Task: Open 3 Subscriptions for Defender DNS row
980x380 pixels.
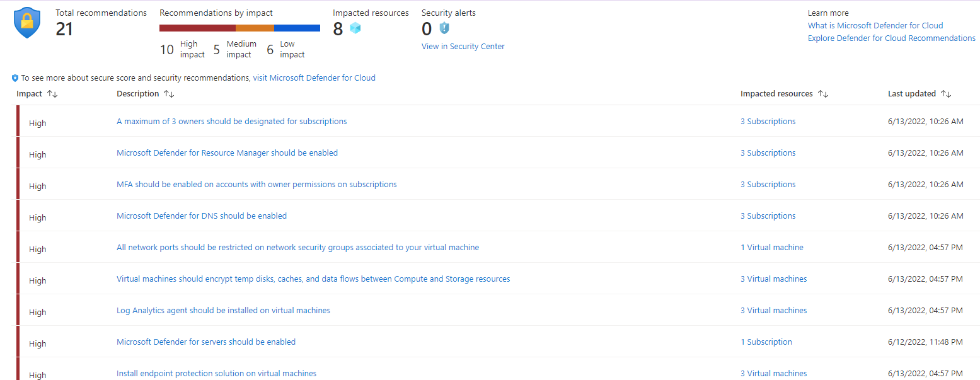Action: [768, 216]
